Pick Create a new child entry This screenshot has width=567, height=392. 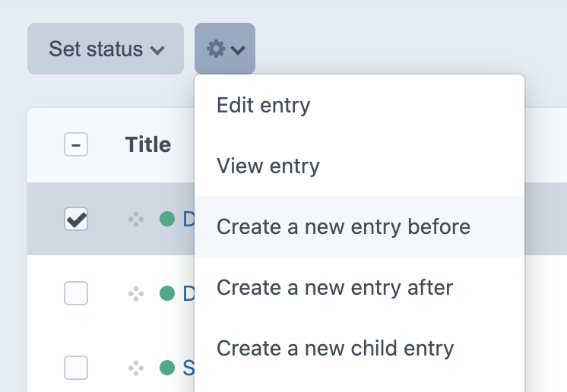coord(335,349)
